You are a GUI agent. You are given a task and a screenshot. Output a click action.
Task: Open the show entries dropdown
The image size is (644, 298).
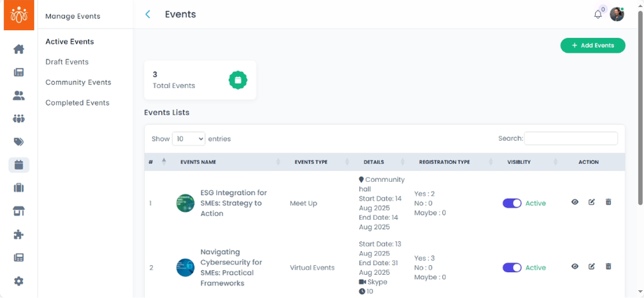[189, 139]
